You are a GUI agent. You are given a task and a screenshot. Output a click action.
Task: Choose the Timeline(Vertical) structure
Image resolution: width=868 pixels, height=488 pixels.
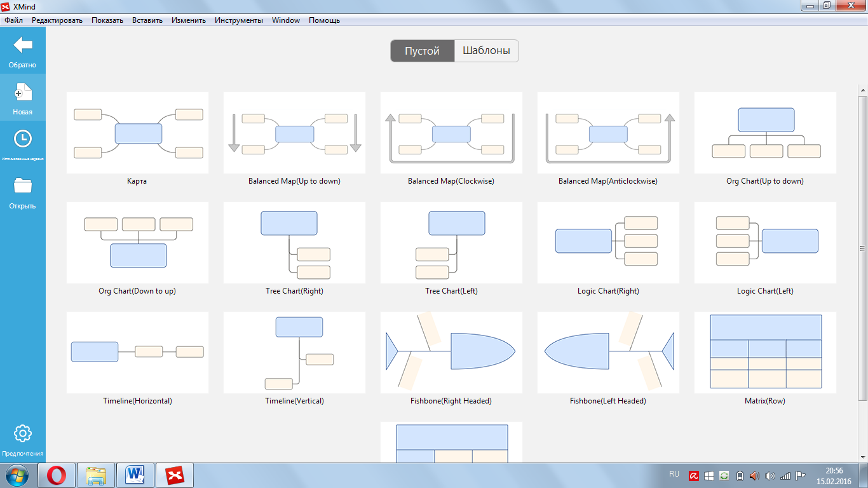click(294, 353)
